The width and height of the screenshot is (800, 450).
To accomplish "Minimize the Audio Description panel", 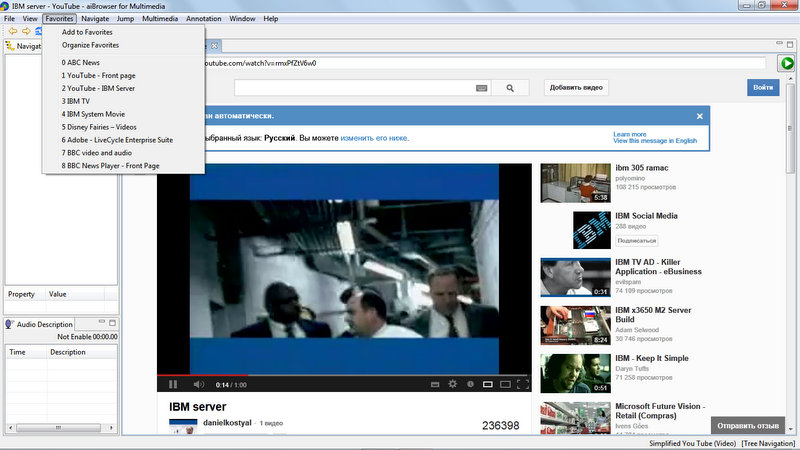I will 102,322.
